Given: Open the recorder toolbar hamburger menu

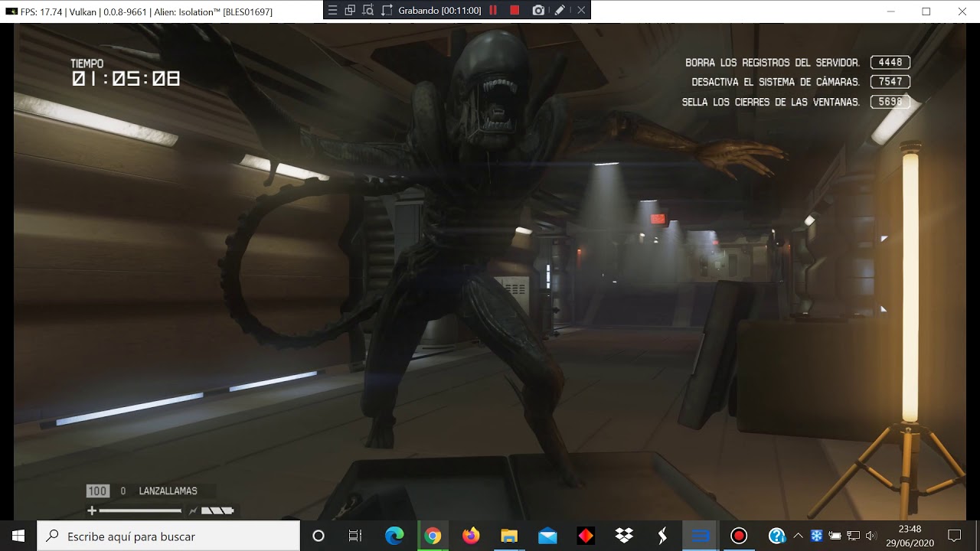Looking at the screenshot, I should 332,11.
